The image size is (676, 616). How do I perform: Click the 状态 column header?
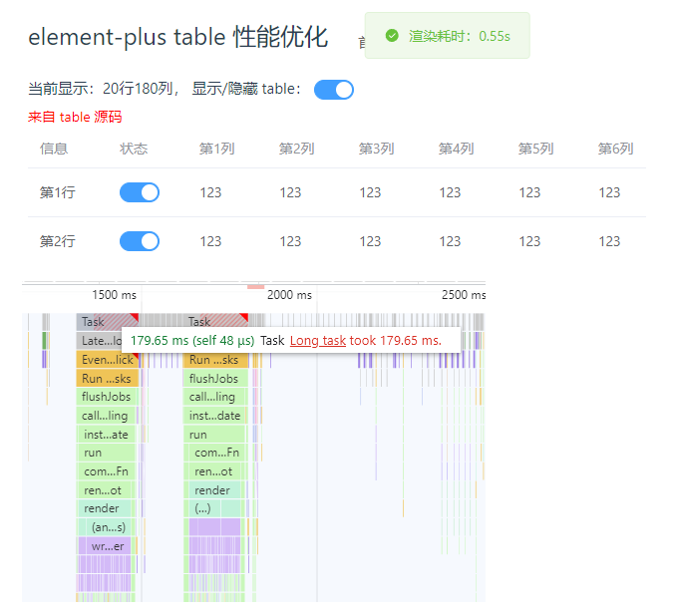(134, 149)
